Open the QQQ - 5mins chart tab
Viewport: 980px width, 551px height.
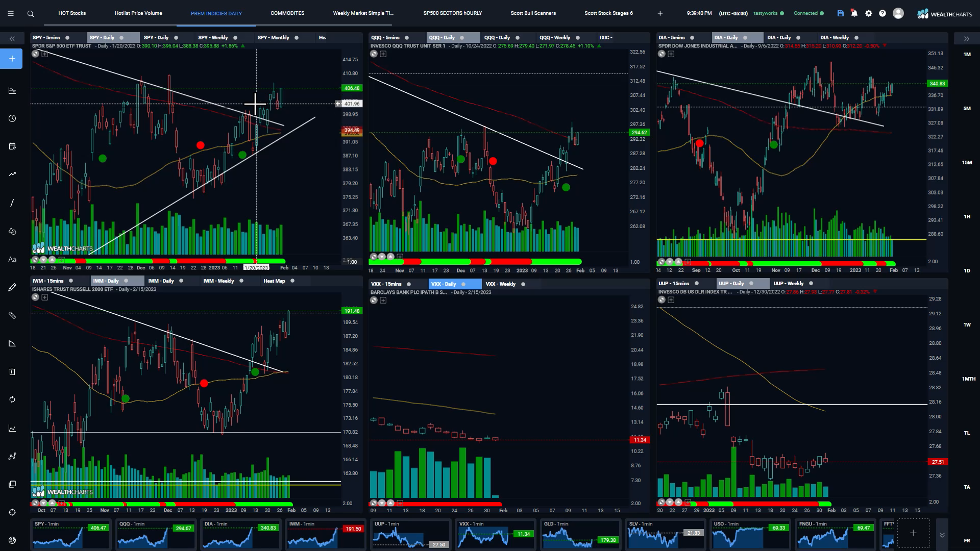(x=385, y=38)
